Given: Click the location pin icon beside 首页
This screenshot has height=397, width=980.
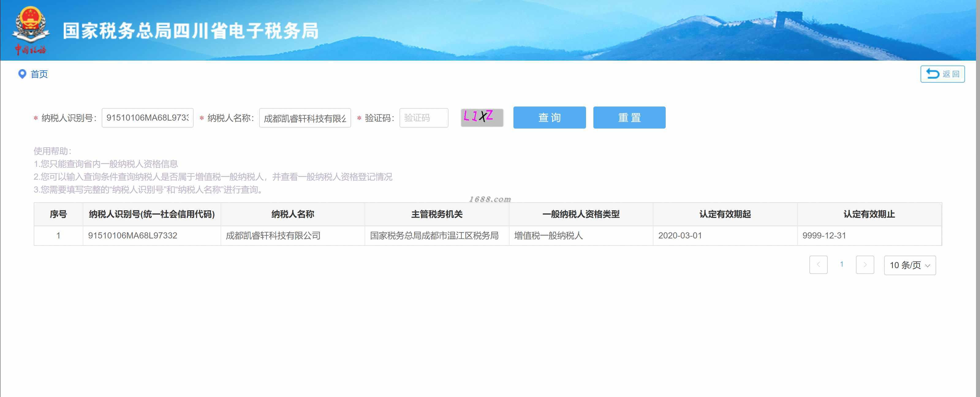Looking at the screenshot, I should click(22, 74).
